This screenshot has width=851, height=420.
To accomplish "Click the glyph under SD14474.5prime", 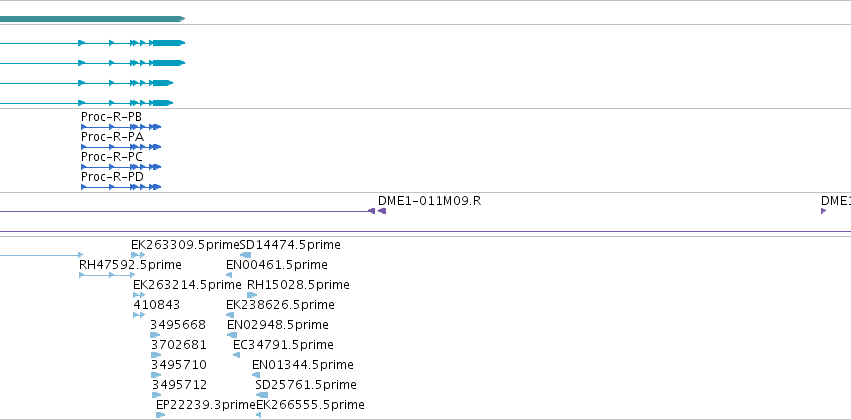I will [245, 255].
